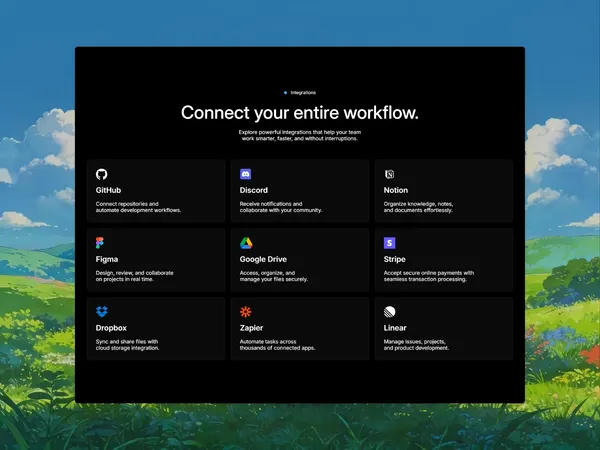Select the Figma card title
600x450 pixels.
[x=107, y=259]
